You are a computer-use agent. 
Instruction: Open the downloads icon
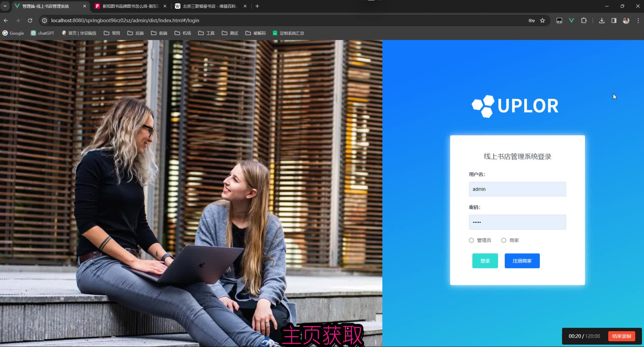602,21
